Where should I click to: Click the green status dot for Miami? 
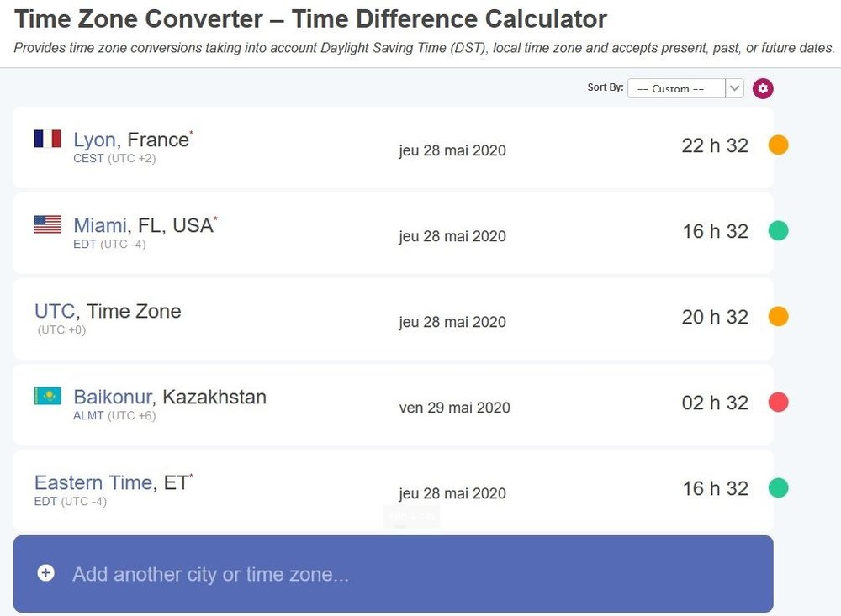click(779, 231)
